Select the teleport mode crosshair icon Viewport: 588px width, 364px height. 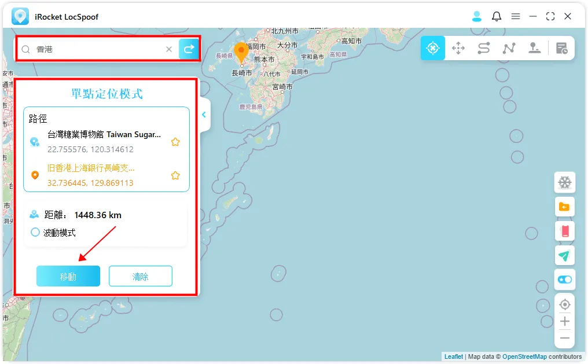click(x=433, y=48)
